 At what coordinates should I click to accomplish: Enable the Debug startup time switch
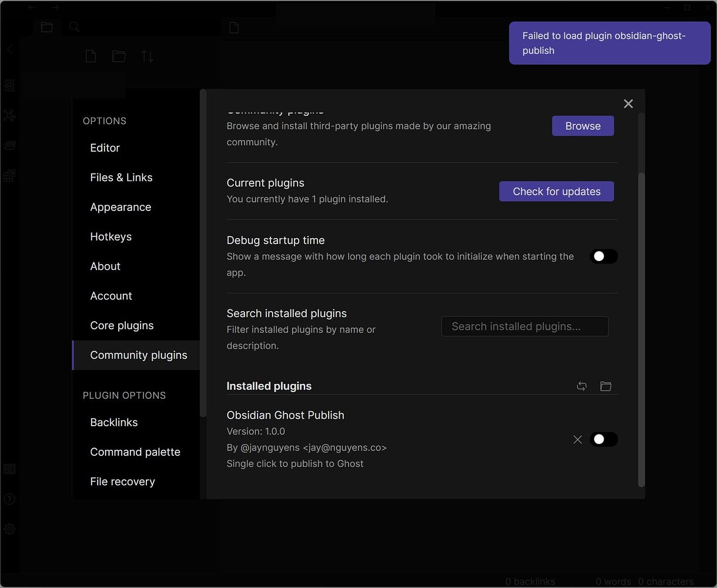(x=604, y=256)
